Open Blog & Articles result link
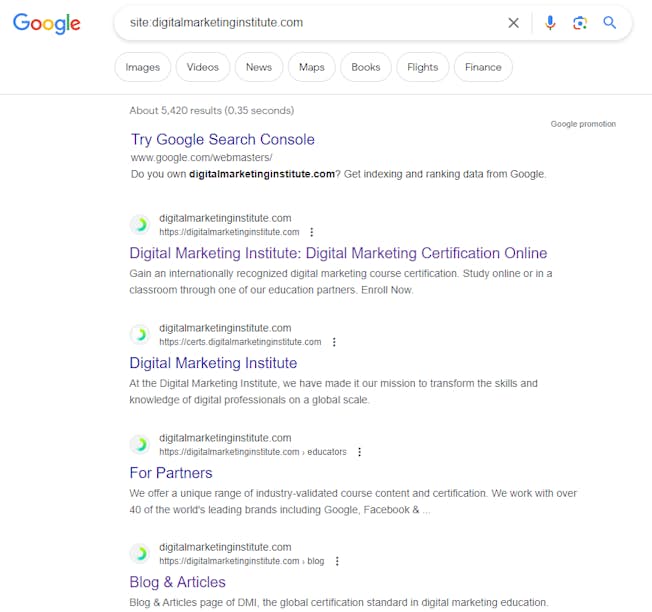 tap(178, 582)
